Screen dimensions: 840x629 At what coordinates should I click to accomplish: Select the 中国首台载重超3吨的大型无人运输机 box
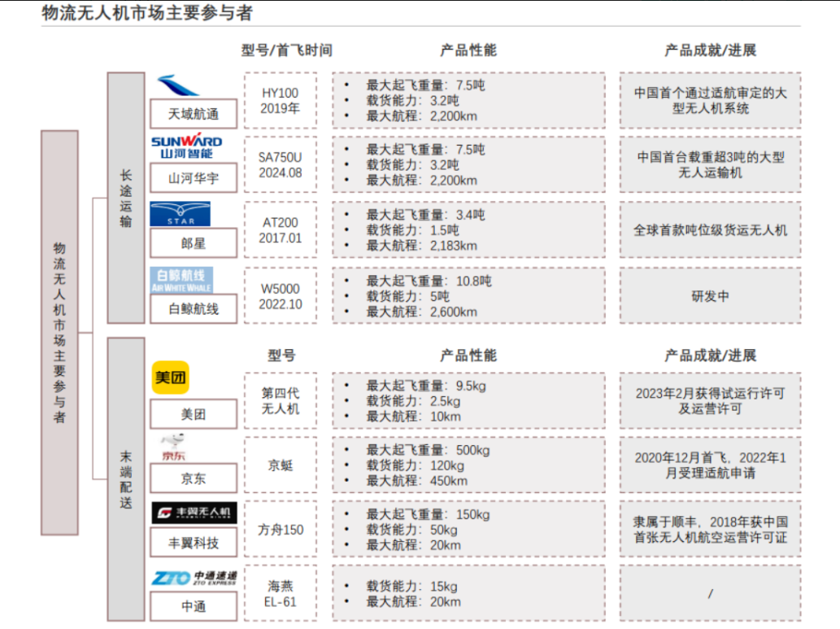coord(711,164)
